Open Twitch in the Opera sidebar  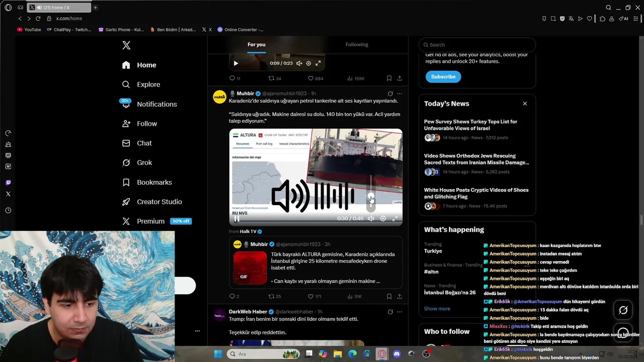8,183
